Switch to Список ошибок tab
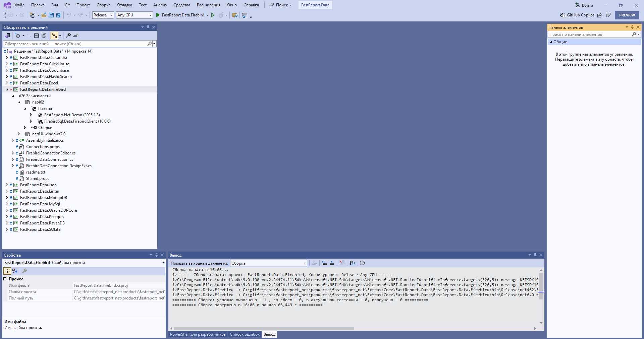Image resolution: width=644 pixels, height=339 pixels. (x=245, y=334)
